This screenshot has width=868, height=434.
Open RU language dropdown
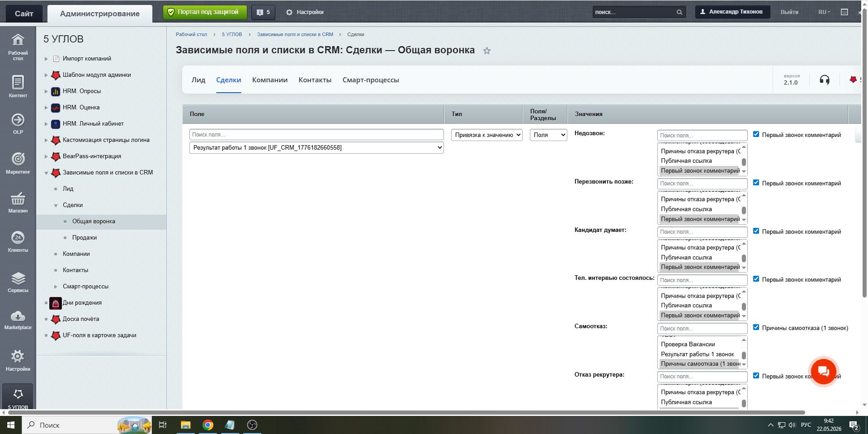pyautogui.click(x=824, y=12)
